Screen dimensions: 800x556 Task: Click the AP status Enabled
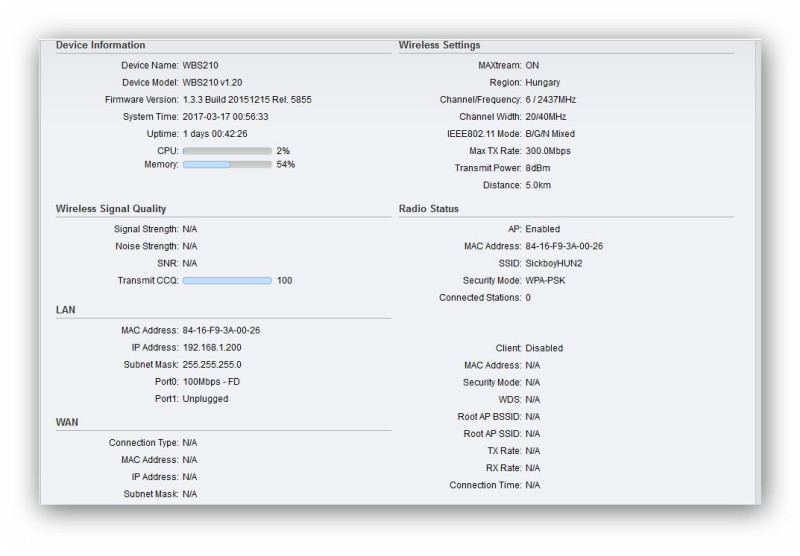point(542,229)
